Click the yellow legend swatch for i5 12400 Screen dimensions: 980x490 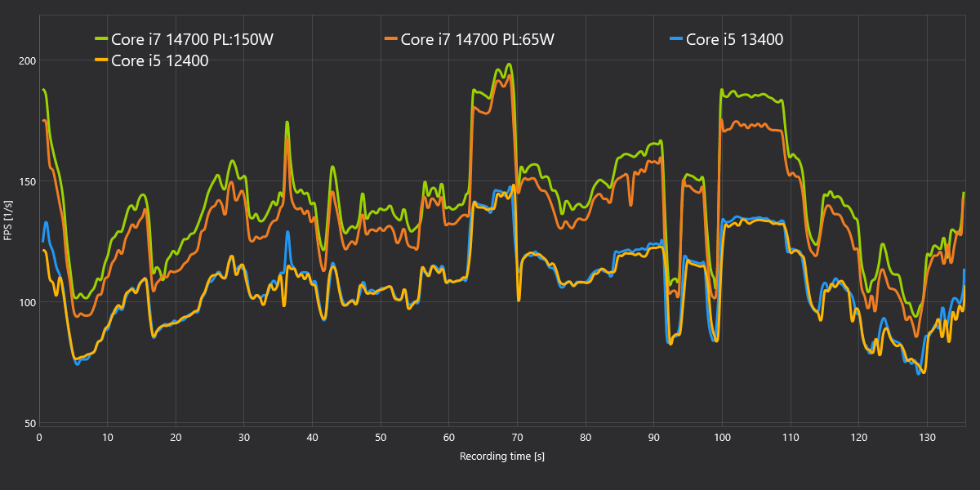[102, 60]
